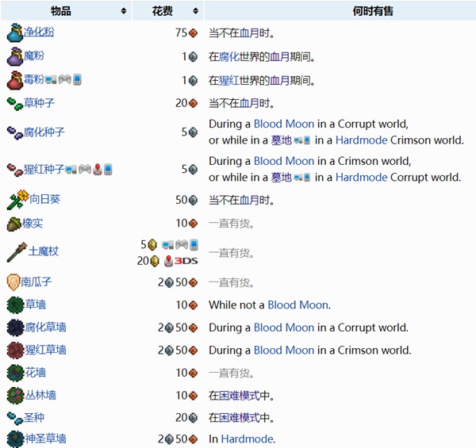
Task: Click the Pumpkin Seed (南瓜子) icon
Action: coord(13,282)
